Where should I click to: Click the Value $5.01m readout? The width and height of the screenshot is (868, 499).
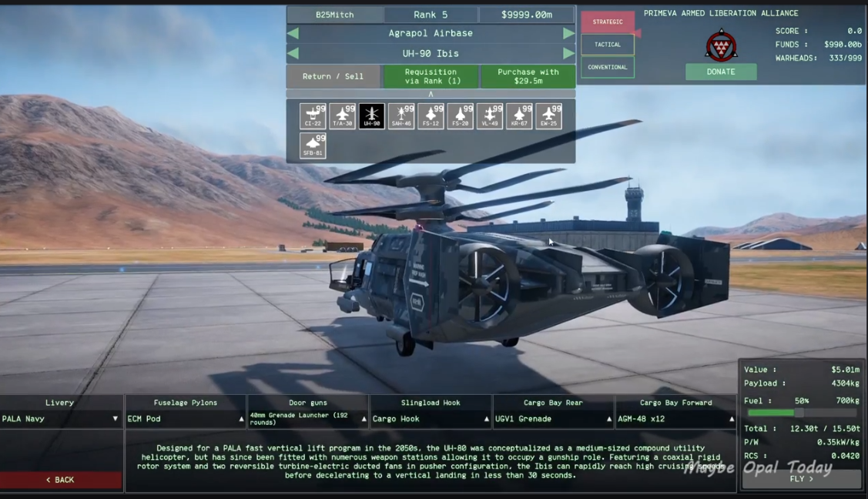[x=802, y=370]
